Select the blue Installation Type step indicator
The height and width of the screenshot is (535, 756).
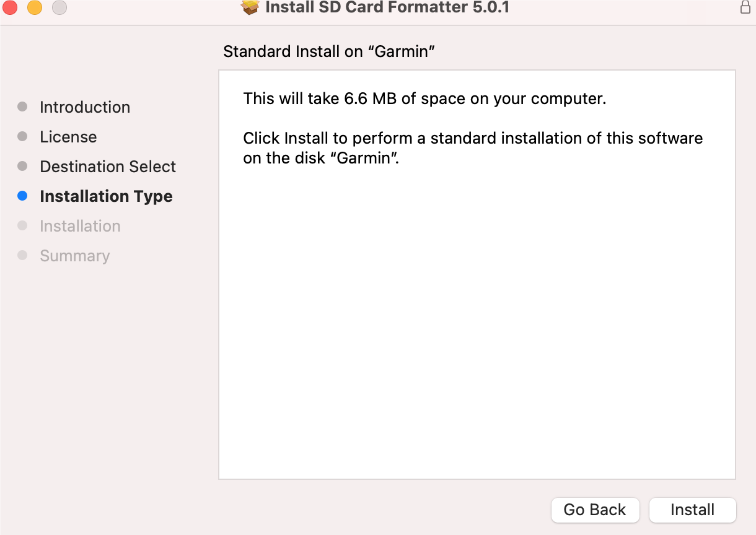click(x=23, y=196)
